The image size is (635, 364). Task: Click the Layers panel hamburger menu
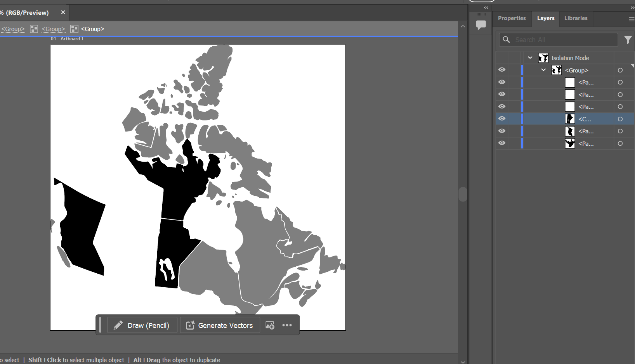(631, 19)
